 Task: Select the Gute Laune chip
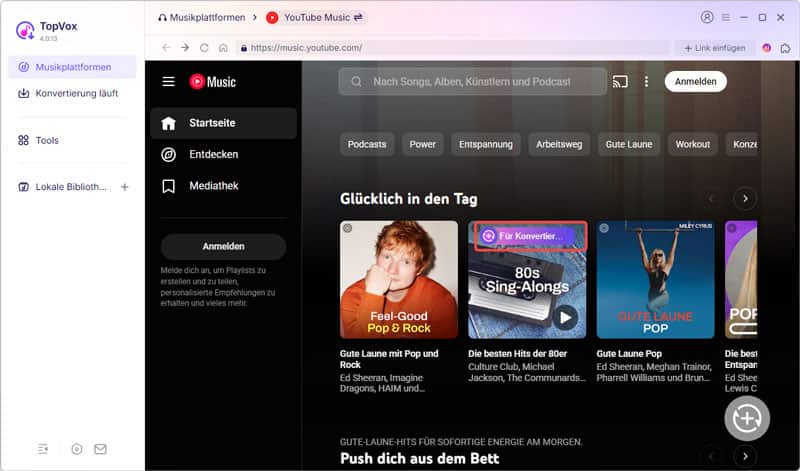pos(629,144)
